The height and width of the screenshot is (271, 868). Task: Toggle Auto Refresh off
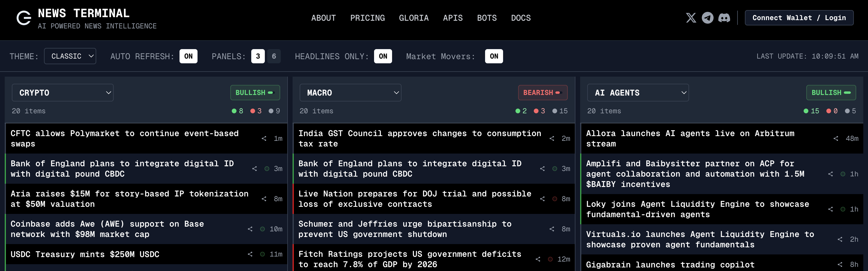[188, 57]
